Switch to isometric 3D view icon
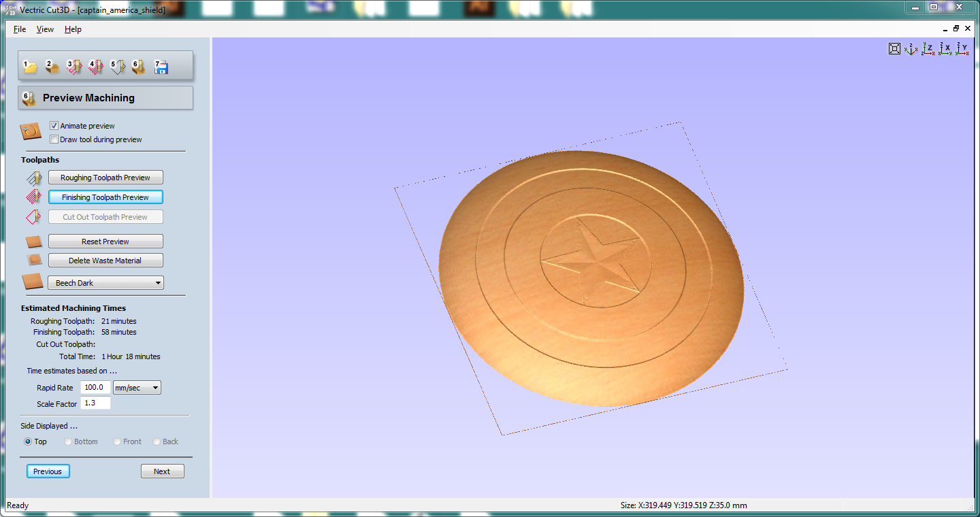This screenshot has height=517, width=980. coord(911,48)
